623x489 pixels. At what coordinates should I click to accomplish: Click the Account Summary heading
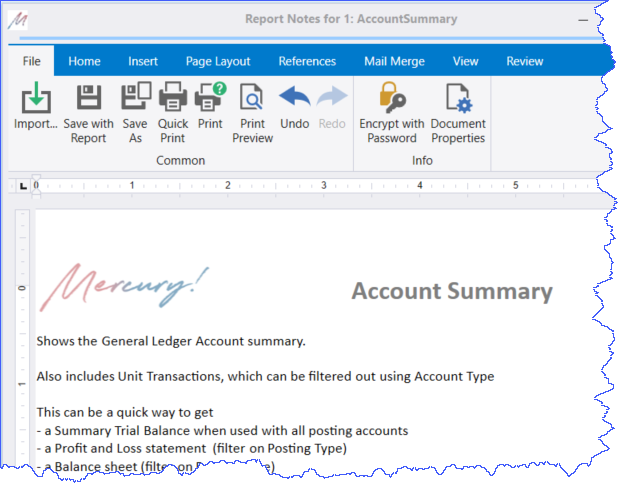coord(452,291)
